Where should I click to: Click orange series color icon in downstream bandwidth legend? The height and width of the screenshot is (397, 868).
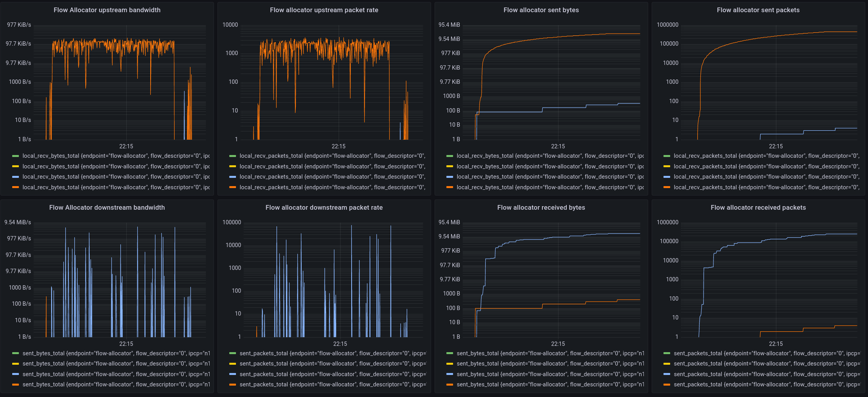pos(16,385)
